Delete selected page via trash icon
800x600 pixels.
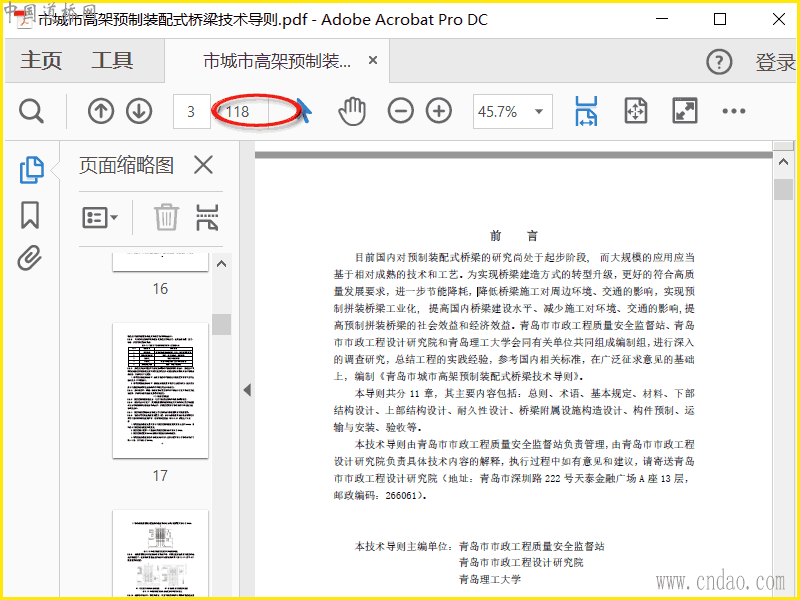click(166, 217)
